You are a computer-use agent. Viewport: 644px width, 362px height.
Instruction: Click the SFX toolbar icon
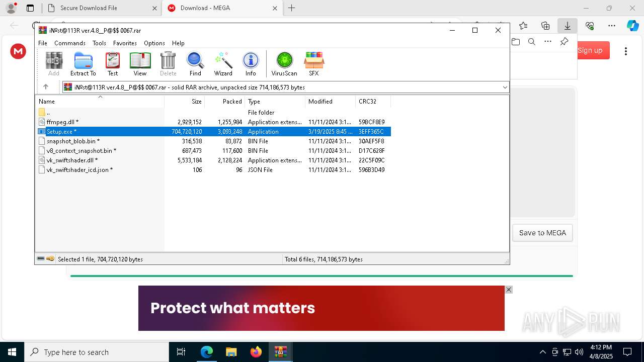click(314, 64)
